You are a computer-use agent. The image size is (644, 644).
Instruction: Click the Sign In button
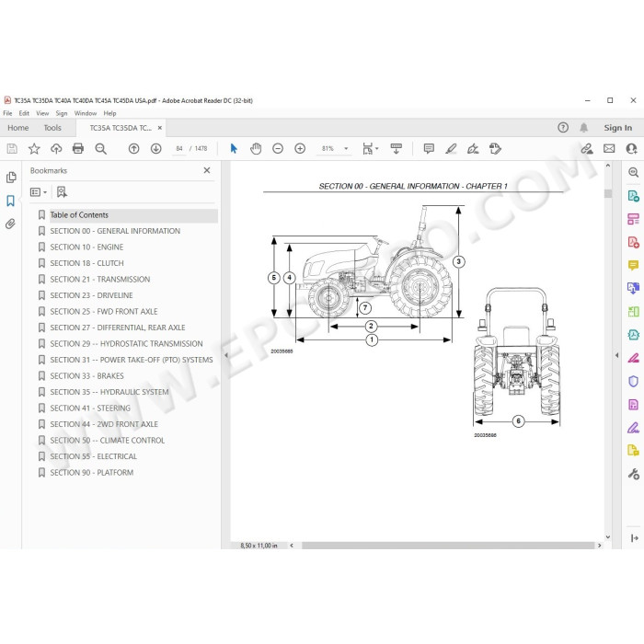click(617, 128)
